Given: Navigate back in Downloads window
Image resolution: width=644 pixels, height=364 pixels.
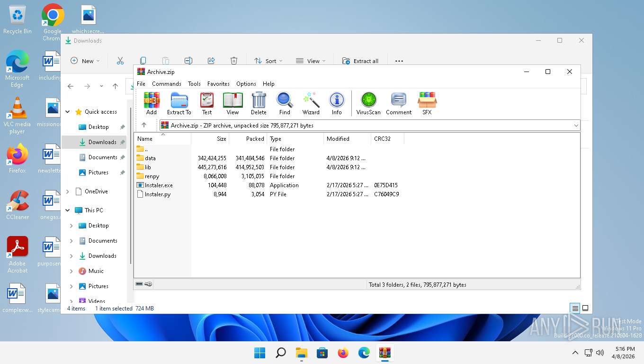Looking at the screenshot, I should tap(71, 86).
